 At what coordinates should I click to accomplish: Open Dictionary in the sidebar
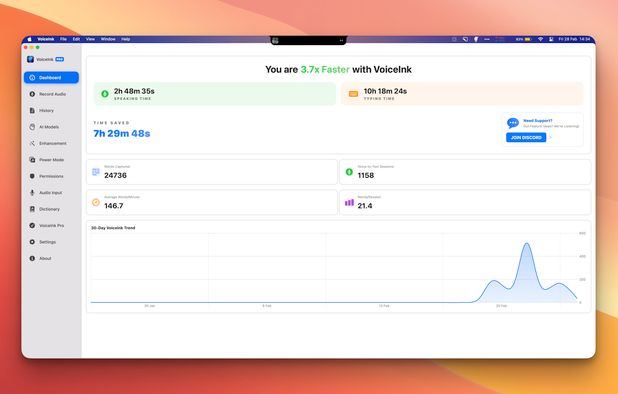(x=51, y=209)
